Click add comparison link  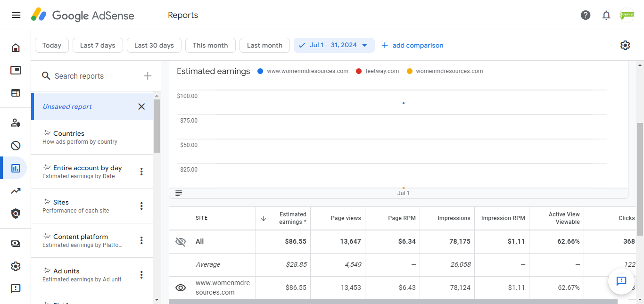pos(412,45)
